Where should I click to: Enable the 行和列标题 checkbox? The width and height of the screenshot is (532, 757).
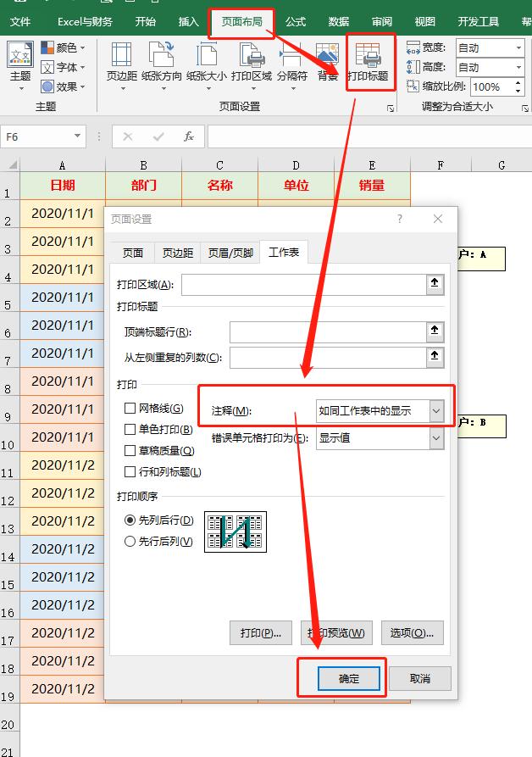point(130,471)
